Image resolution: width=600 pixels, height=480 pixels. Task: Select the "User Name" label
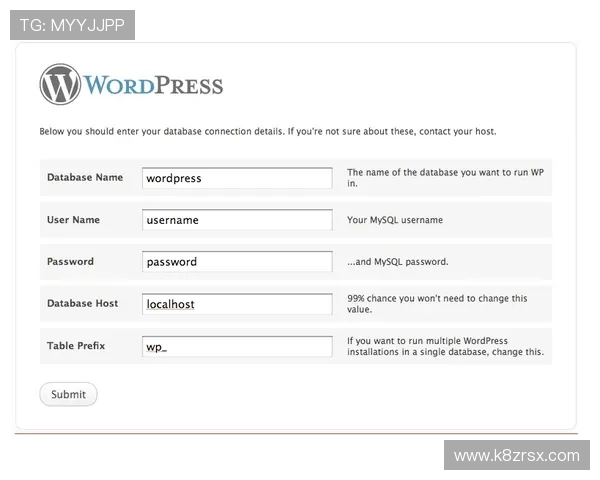click(x=73, y=220)
